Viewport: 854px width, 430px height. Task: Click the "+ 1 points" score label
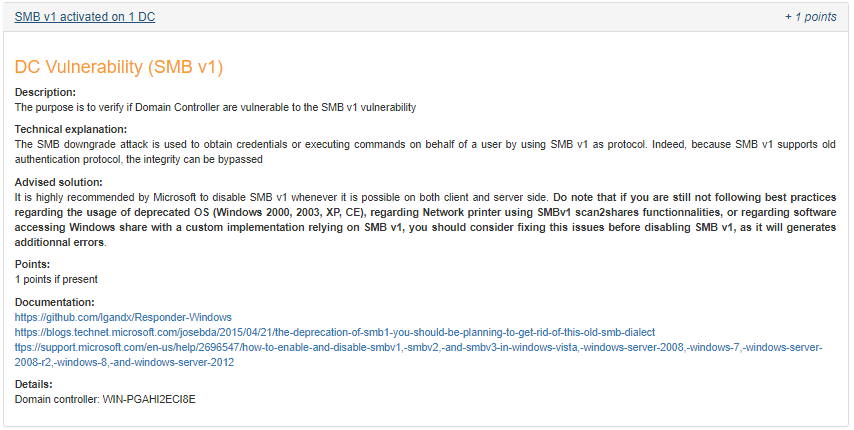pyautogui.click(x=810, y=17)
